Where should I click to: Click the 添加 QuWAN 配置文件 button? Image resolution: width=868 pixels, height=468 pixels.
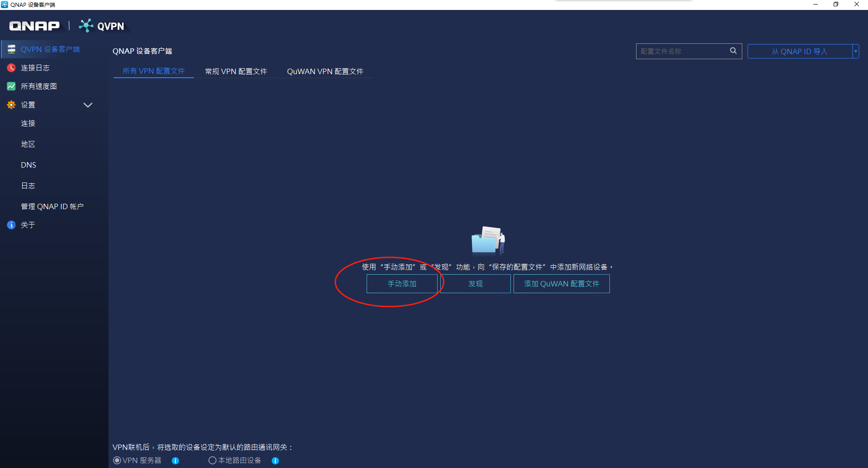pyautogui.click(x=561, y=284)
